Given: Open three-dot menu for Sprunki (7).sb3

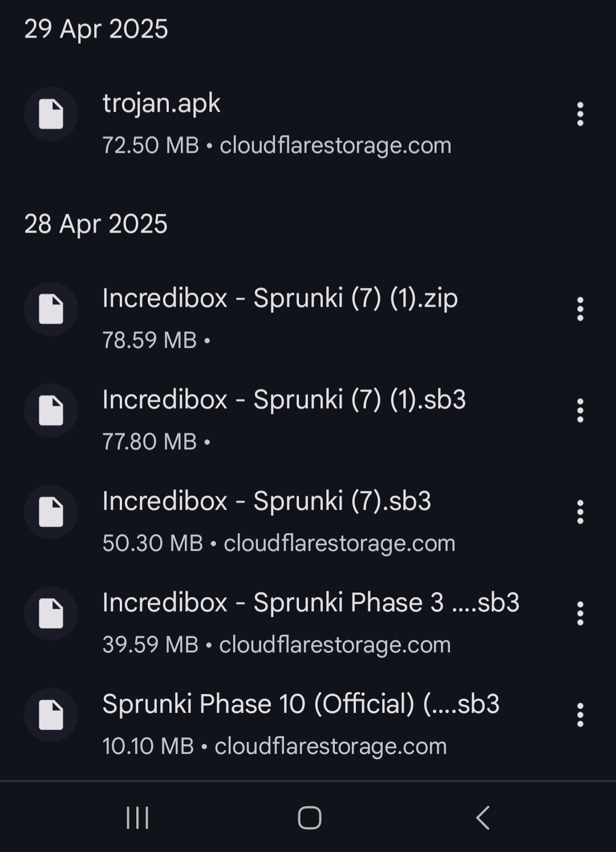Looking at the screenshot, I should [x=580, y=512].
